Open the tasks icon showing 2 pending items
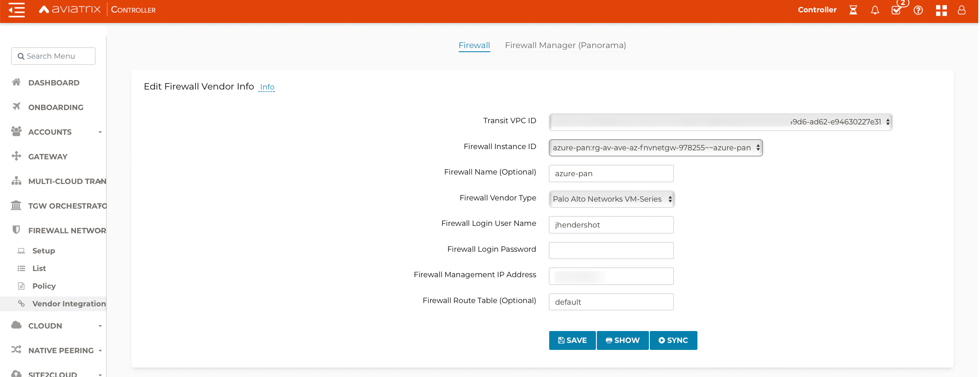The width and height of the screenshot is (980, 377). pyautogui.click(x=896, y=10)
